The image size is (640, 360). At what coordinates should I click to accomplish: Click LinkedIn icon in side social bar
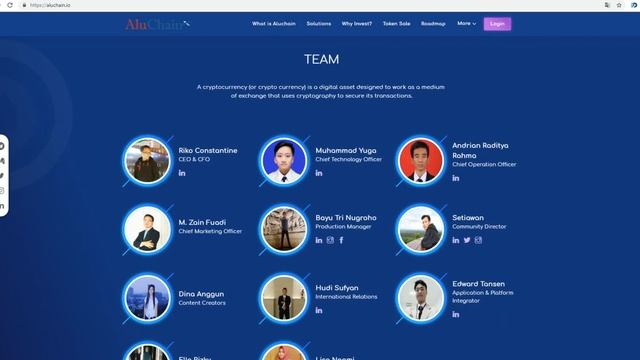pyautogui.click(x=2, y=206)
